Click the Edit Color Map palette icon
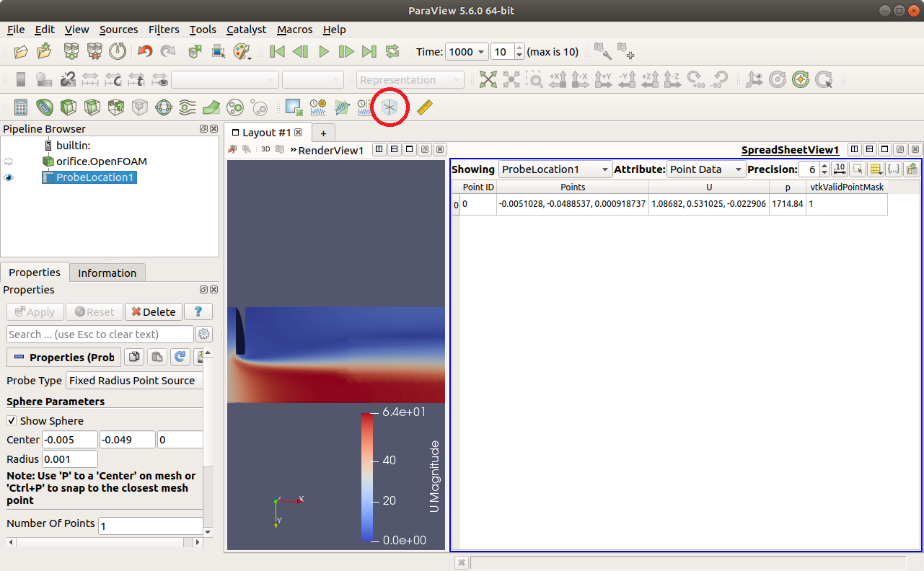The width and height of the screenshot is (924, 571). (x=241, y=52)
